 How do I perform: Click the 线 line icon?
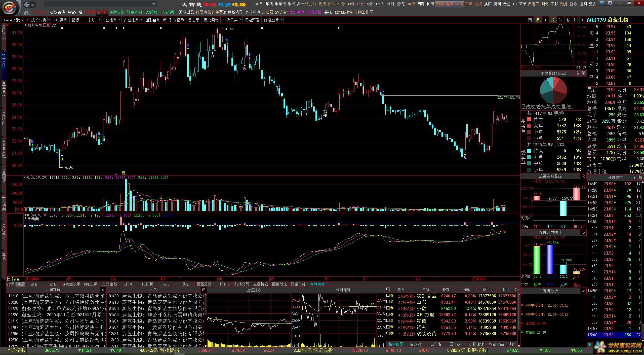[560, 20]
